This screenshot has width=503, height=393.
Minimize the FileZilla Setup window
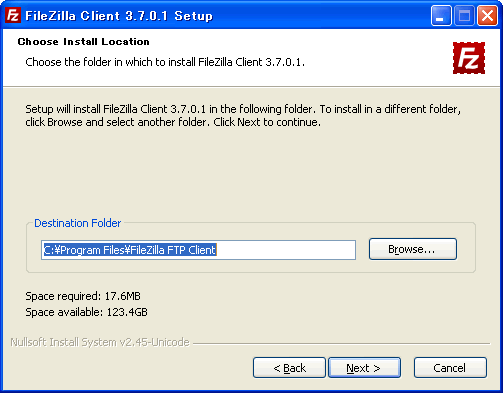point(441,15)
